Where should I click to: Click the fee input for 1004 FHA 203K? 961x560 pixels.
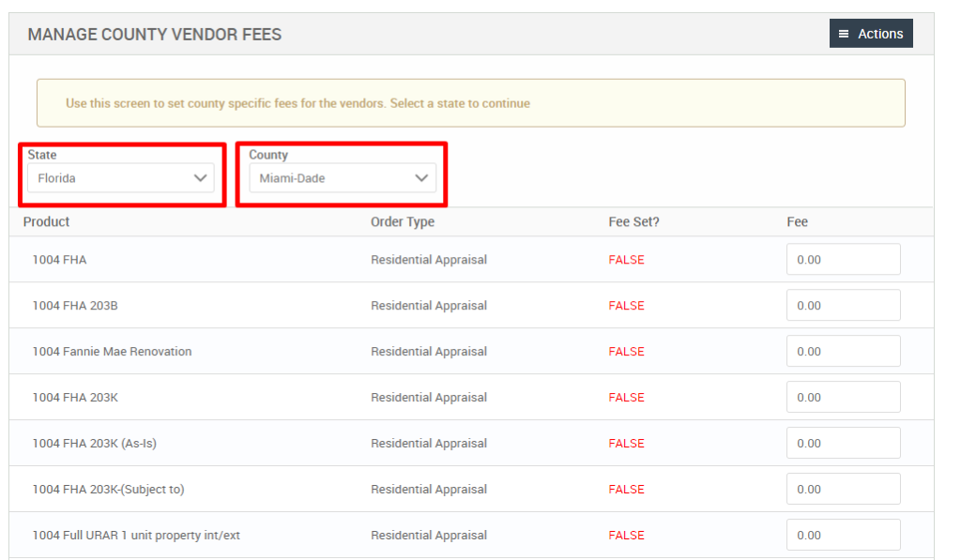pos(843,396)
